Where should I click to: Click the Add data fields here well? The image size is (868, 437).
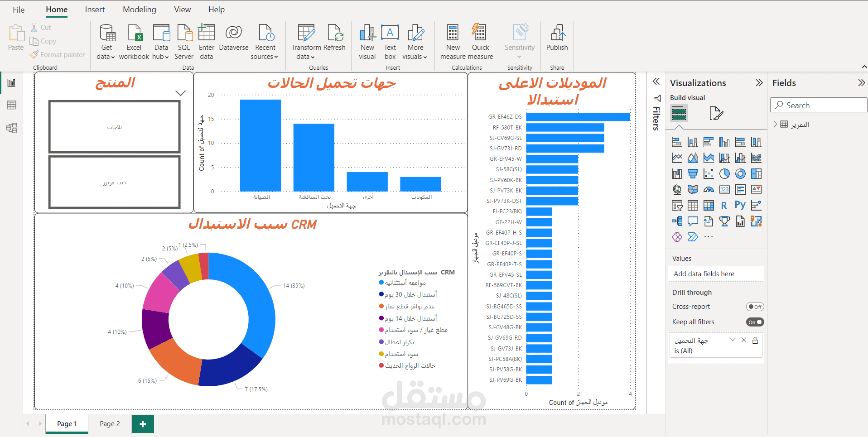point(716,274)
